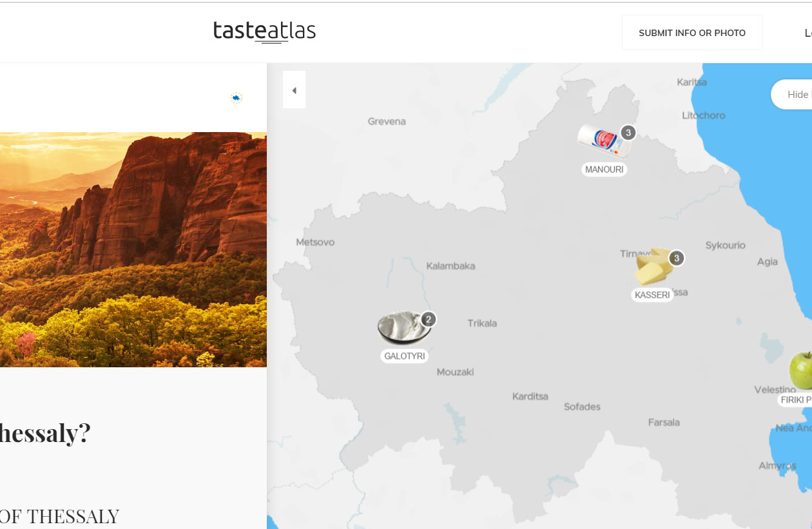
Task: Click the count badge on Kasseri marker
Action: point(676,258)
